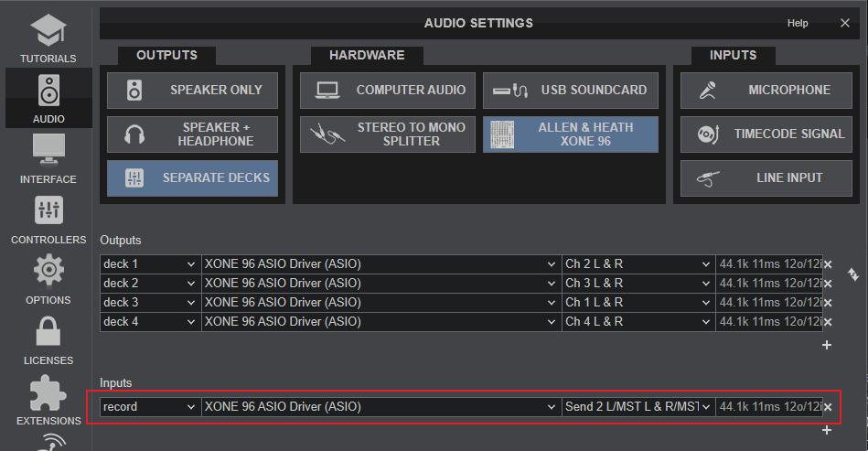Open the Controllers settings page
This screenshot has width=868, height=451.
(48, 220)
